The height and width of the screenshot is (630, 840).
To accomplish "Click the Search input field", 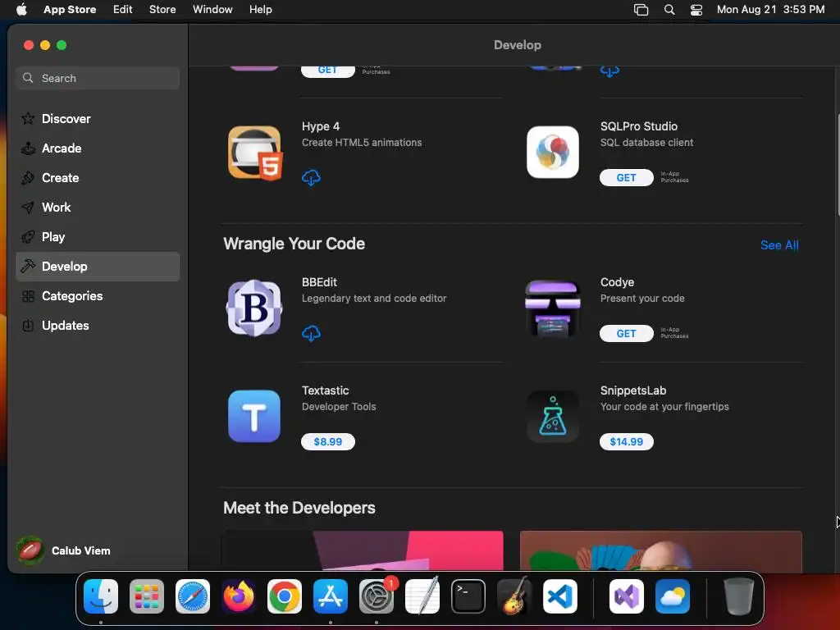I will (98, 78).
